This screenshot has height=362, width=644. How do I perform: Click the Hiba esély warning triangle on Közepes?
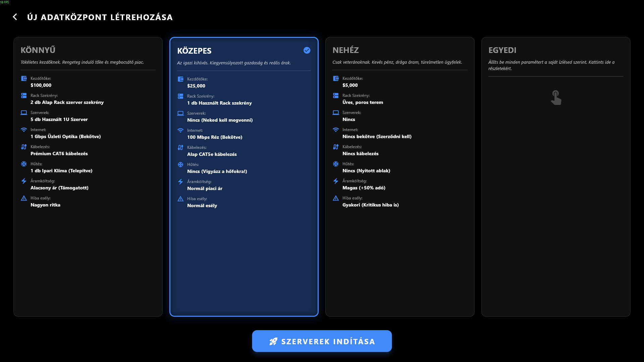[x=180, y=199]
